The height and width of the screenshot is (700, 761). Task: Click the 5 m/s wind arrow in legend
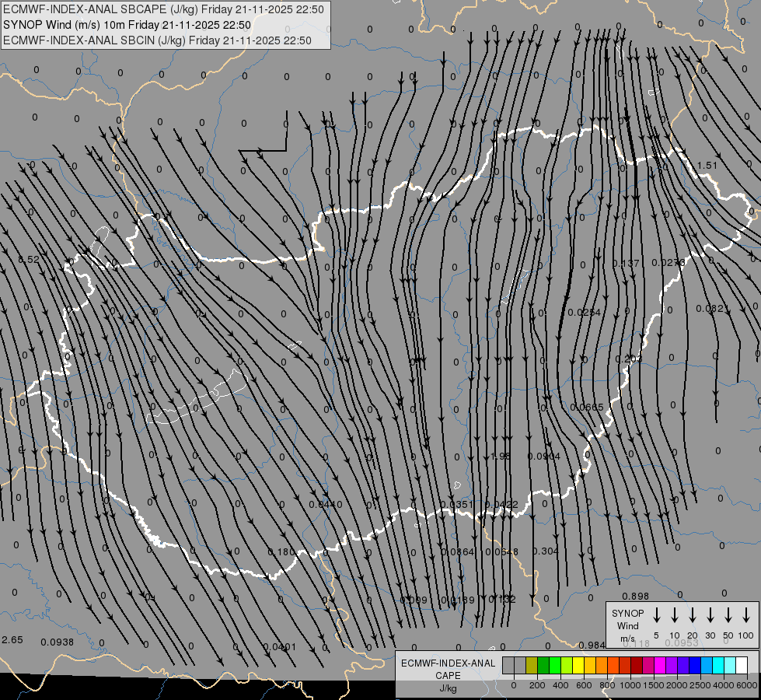click(657, 615)
